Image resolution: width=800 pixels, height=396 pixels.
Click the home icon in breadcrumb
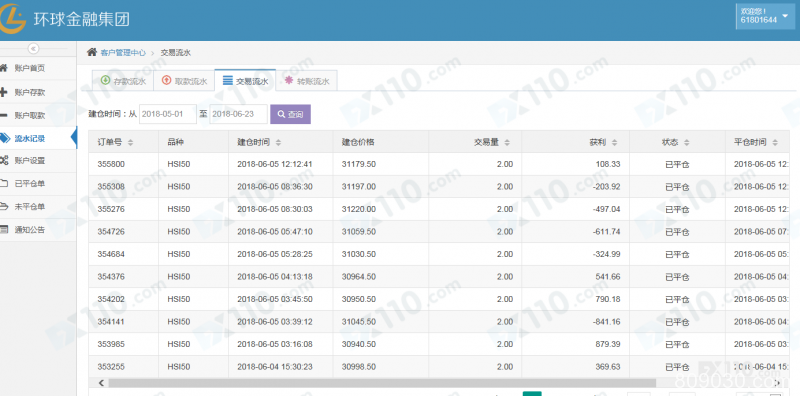[x=91, y=52]
